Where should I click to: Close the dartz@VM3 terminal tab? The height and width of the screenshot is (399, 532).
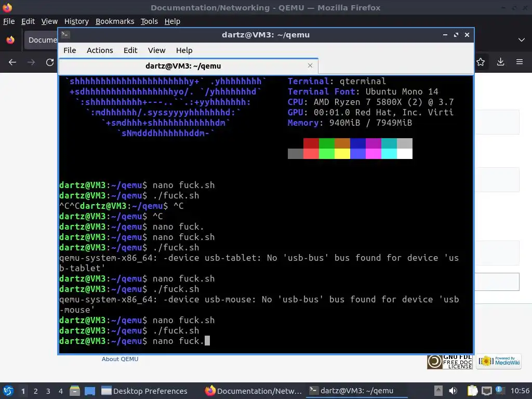click(310, 65)
